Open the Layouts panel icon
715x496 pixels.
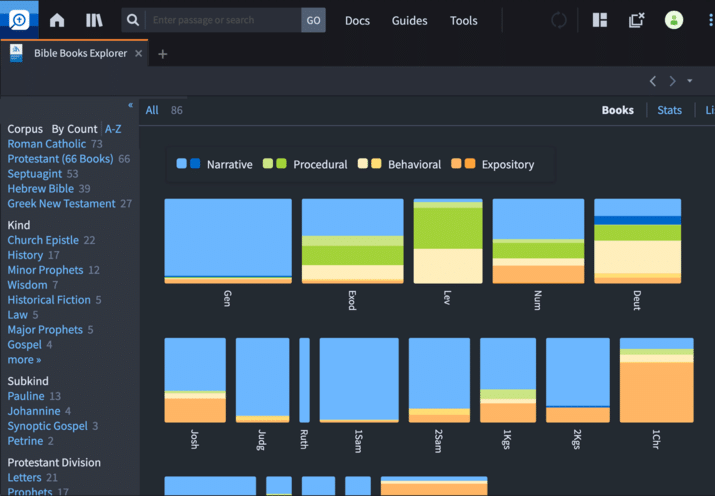pos(600,20)
